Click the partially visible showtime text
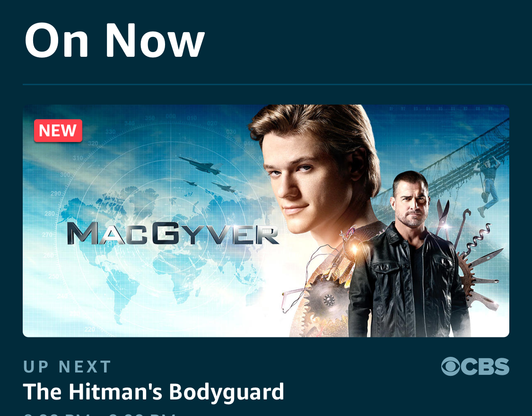This screenshot has height=416, width=532. pyautogui.click(x=99, y=414)
